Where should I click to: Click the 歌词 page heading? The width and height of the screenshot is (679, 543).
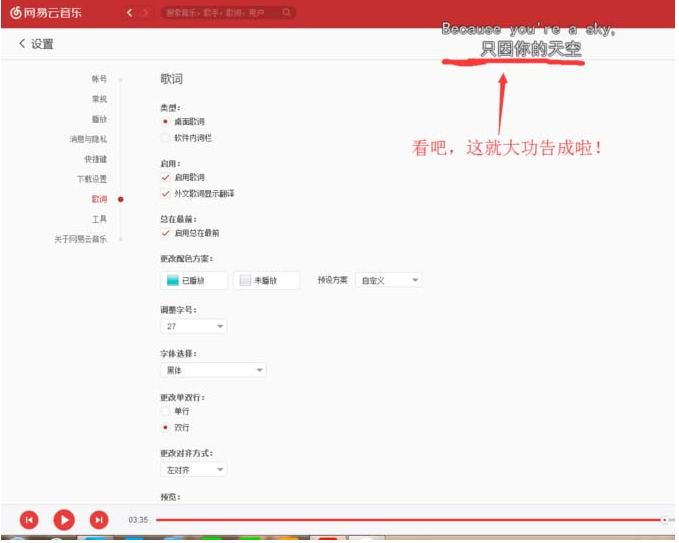click(x=172, y=79)
